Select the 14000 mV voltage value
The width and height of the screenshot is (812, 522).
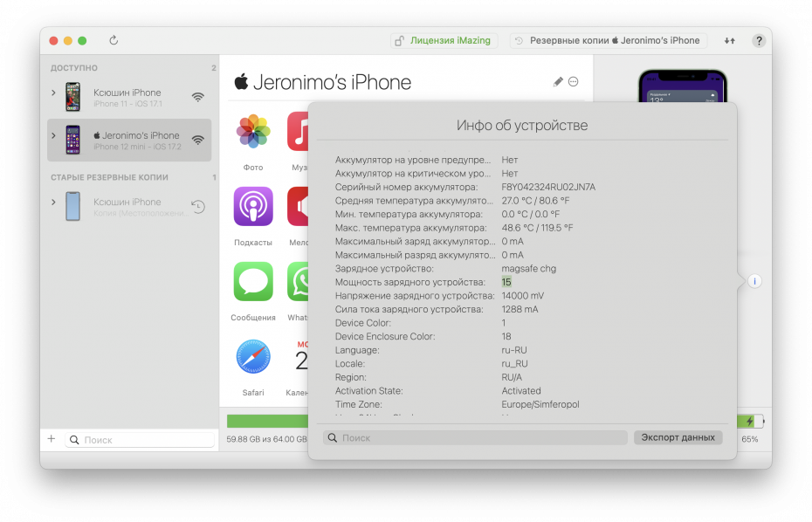(x=522, y=296)
